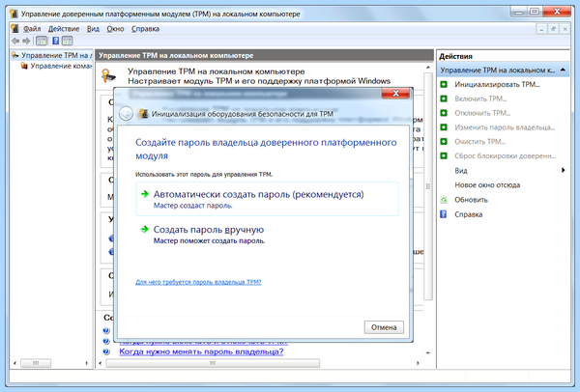580x392 pixels.
Task: Click 'Очистить TPM...' in Actions pane
Action: (x=479, y=142)
